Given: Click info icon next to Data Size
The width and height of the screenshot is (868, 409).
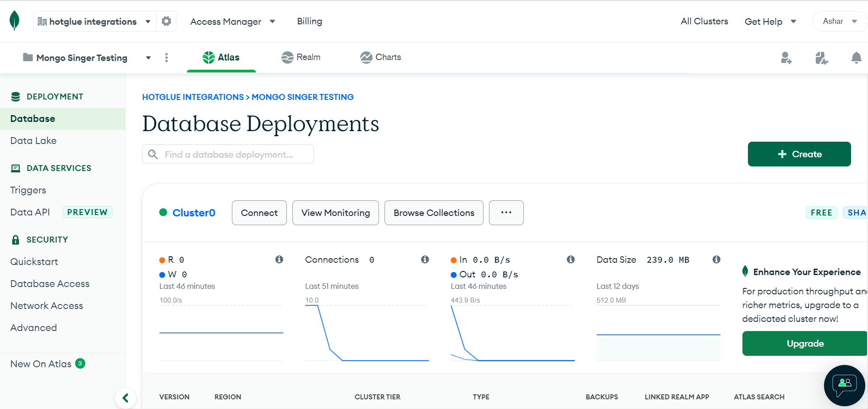Looking at the screenshot, I should pyautogui.click(x=716, y=260).
